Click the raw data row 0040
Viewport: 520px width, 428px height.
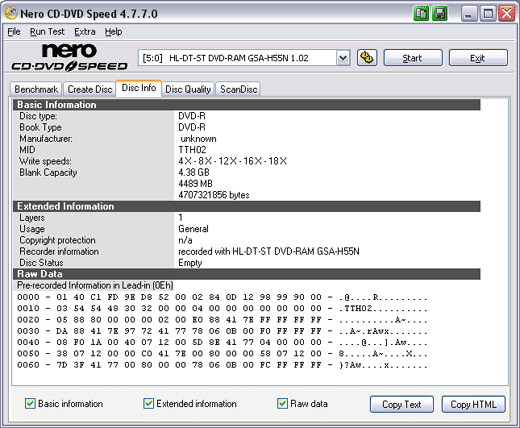222,342
